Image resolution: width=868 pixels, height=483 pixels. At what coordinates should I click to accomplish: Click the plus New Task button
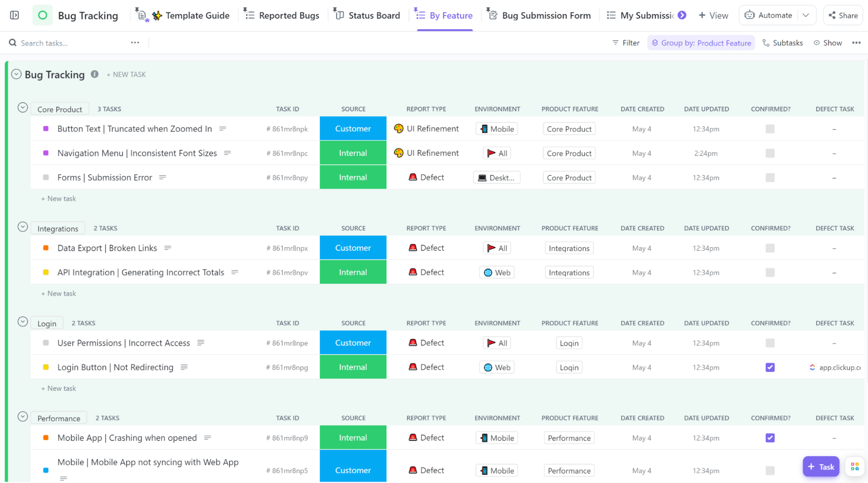[x=127, y=74]
